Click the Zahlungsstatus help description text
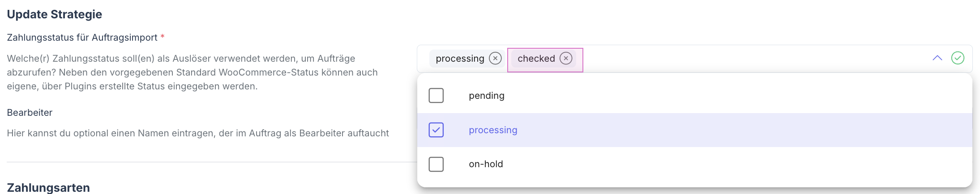The image size is (980, 194). (192, 72)
